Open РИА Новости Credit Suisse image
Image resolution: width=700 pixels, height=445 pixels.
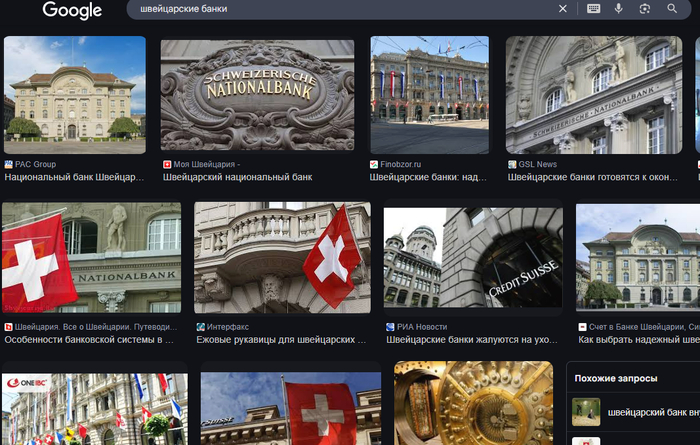tap(473, 258)
